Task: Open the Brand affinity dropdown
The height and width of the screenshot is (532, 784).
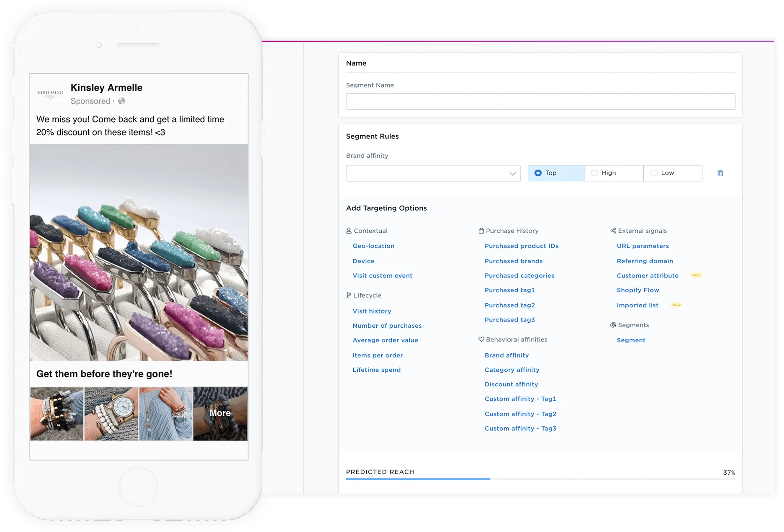Action: pyautogui.click(x=433, y=173)
